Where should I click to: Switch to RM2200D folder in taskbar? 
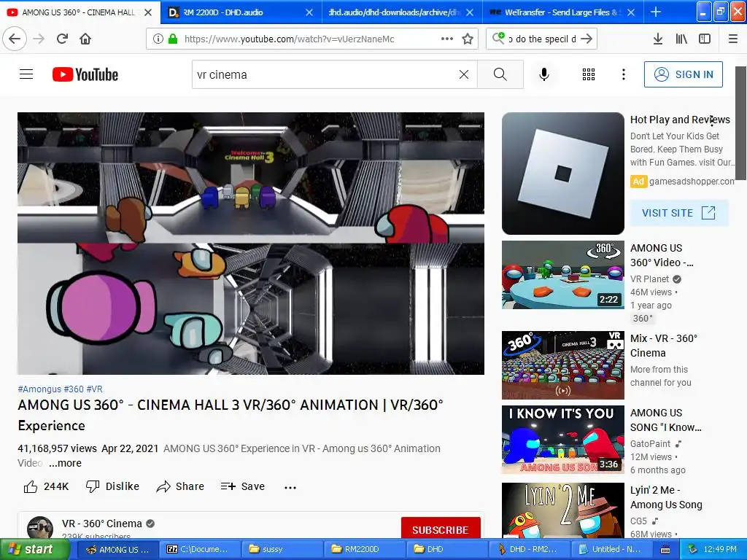point(365,550)
